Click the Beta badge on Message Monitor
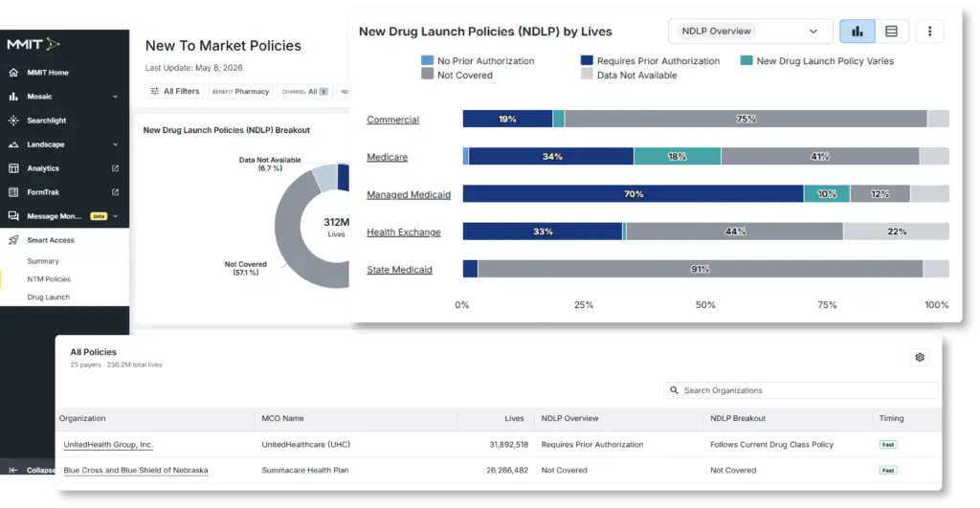The image size is (980, 508). click(x=99, y=216)
